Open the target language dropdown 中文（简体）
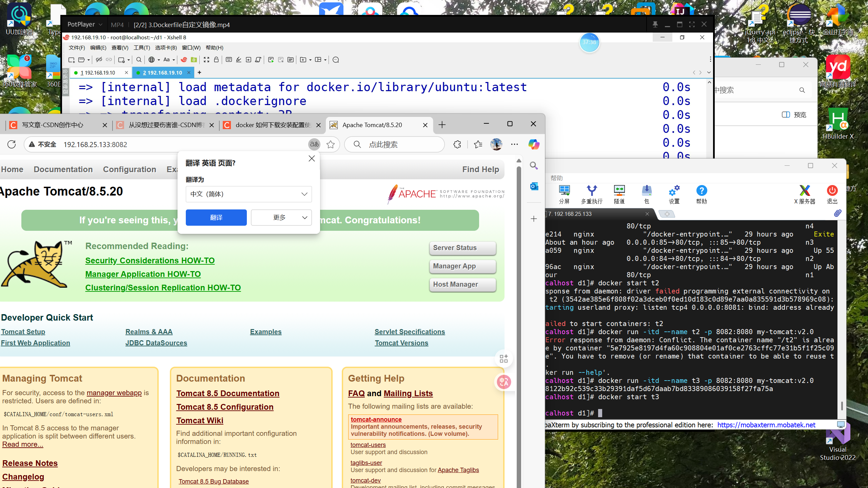The height and width of the screenshot is (488, 868). (x=249, y=194)
